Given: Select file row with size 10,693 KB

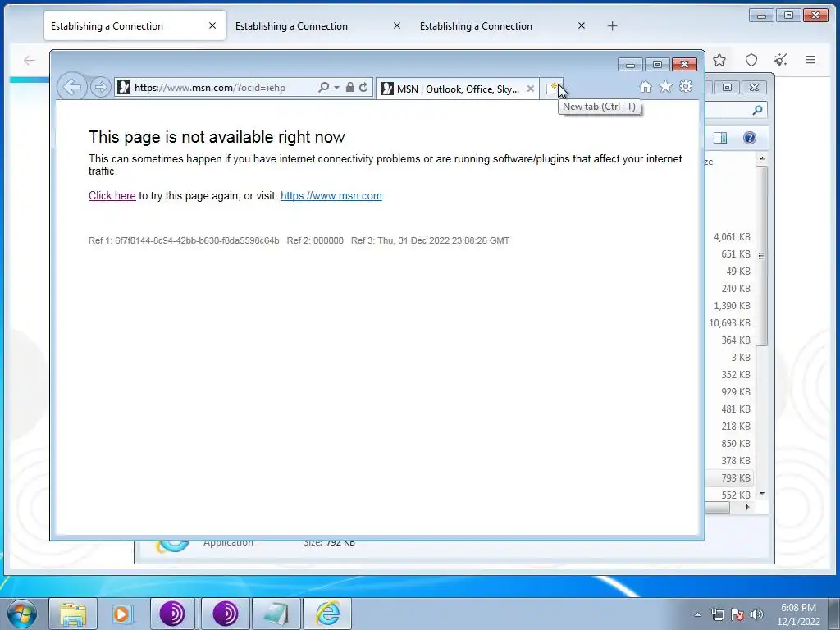Looking at the screenshot, I should [729, 323].
